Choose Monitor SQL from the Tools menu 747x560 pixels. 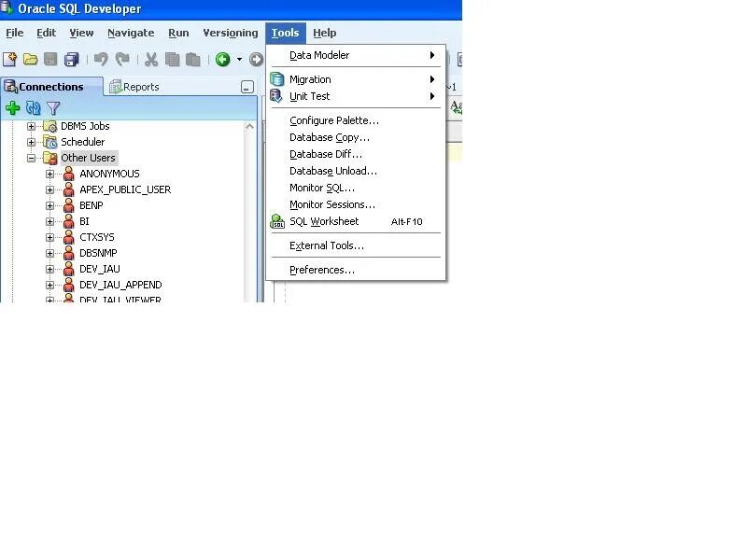[356, 189]
